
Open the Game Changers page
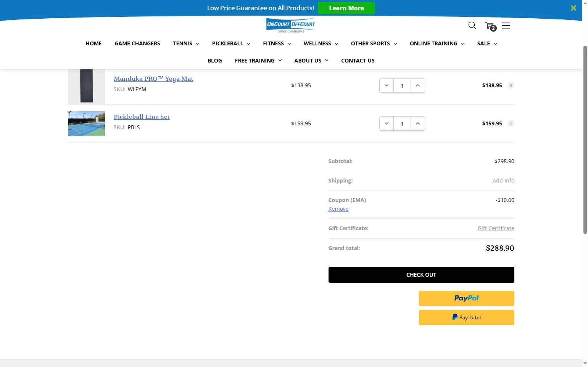(x=137, y=43)
